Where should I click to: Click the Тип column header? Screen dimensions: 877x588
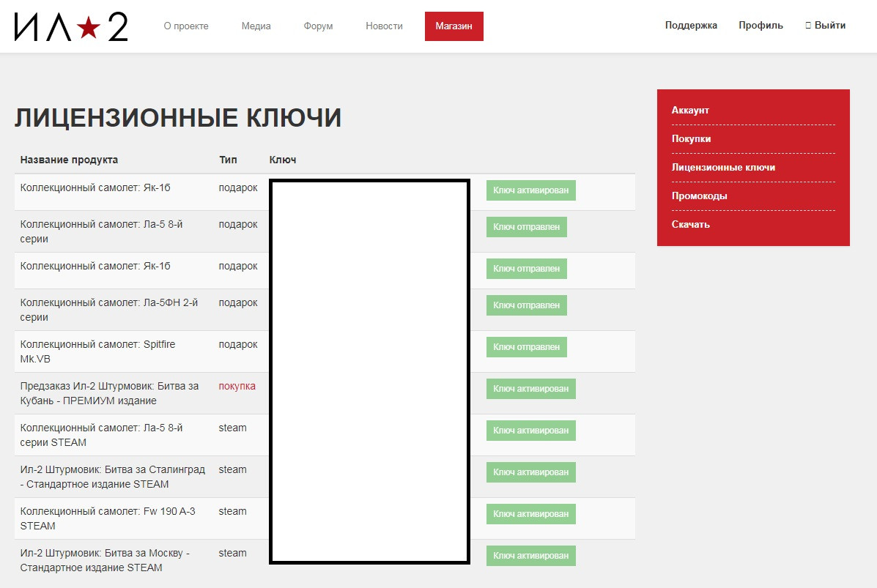(x=228, y=160)
